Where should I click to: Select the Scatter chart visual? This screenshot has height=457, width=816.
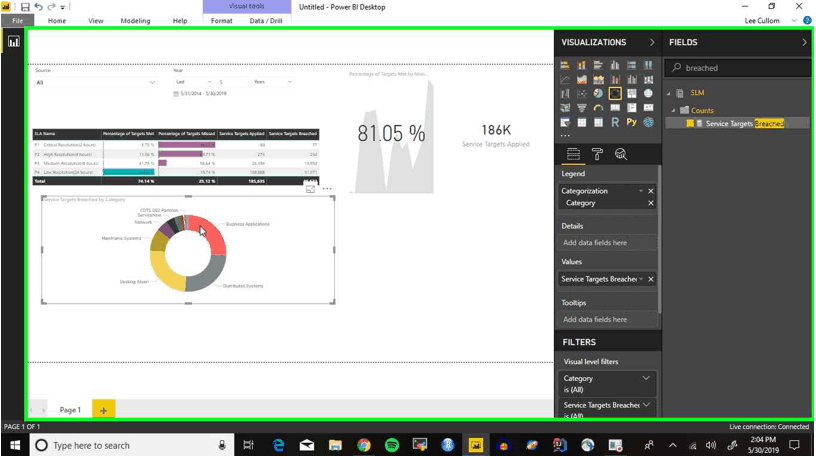(581, 94)
